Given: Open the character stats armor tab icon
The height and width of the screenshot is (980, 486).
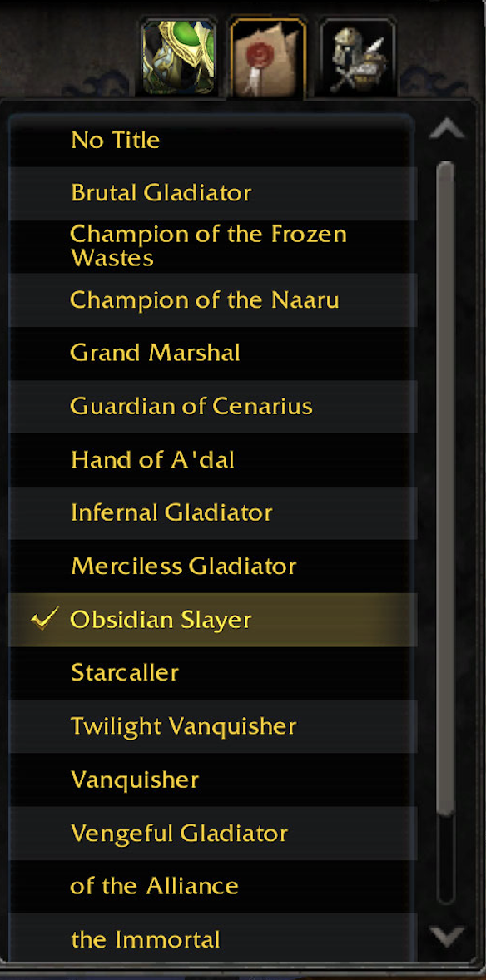Looking at the screenshot, I should pyautogui.click(x=178, y=57).
